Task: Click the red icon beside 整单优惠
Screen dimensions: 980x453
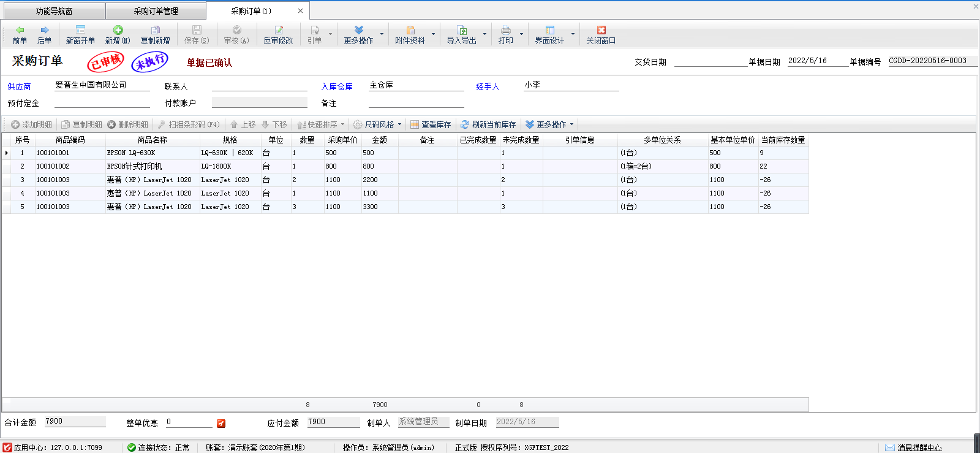Action: (x=221, y=423)
